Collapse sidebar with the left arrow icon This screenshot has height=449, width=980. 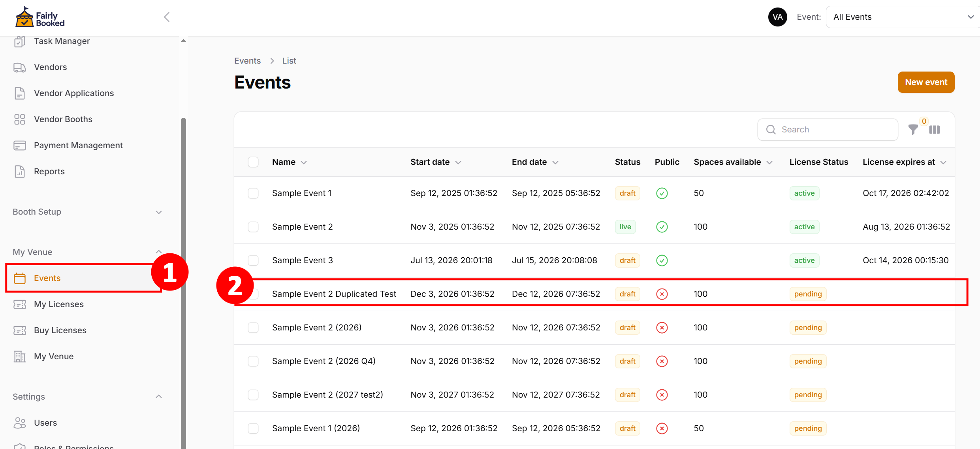click(x=167, y=17)
